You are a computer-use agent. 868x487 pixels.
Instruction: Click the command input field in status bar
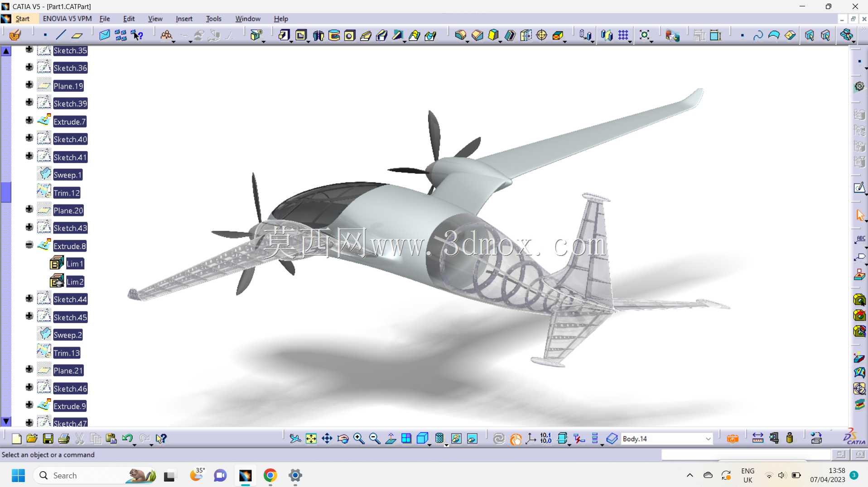click(x=746, y=454)
